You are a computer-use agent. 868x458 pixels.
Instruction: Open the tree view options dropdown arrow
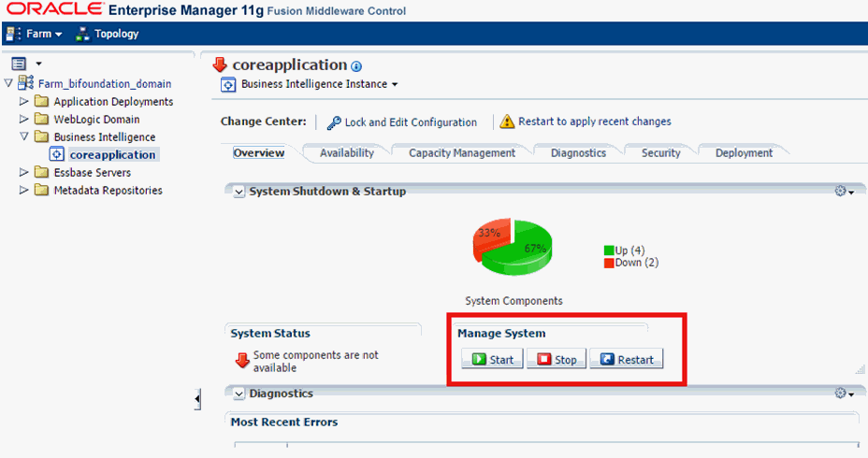pyautogui.click(x=38, y=64)
